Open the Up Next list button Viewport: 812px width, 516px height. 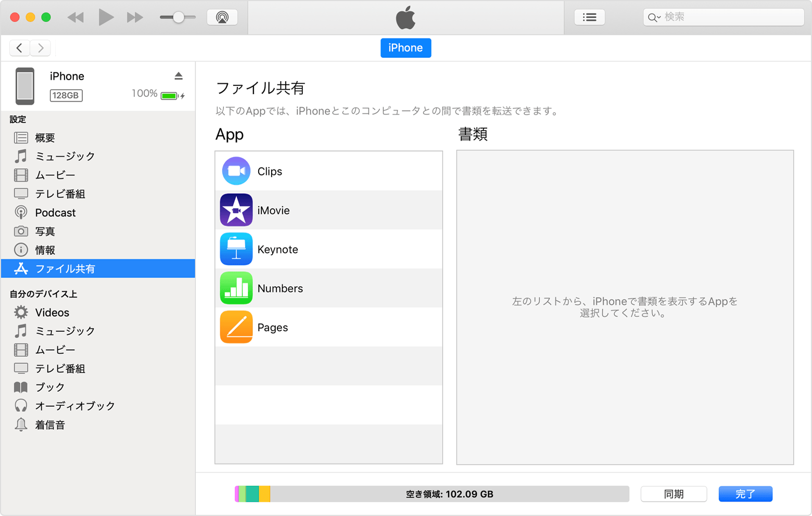click(x=589, y=17)
